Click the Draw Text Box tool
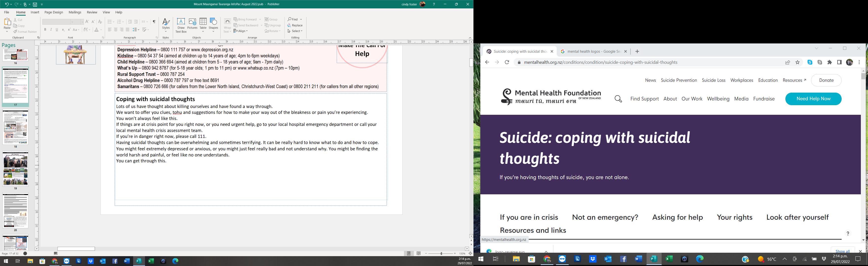The width and height of the screenshot is (868, 266). coord(181,25)
